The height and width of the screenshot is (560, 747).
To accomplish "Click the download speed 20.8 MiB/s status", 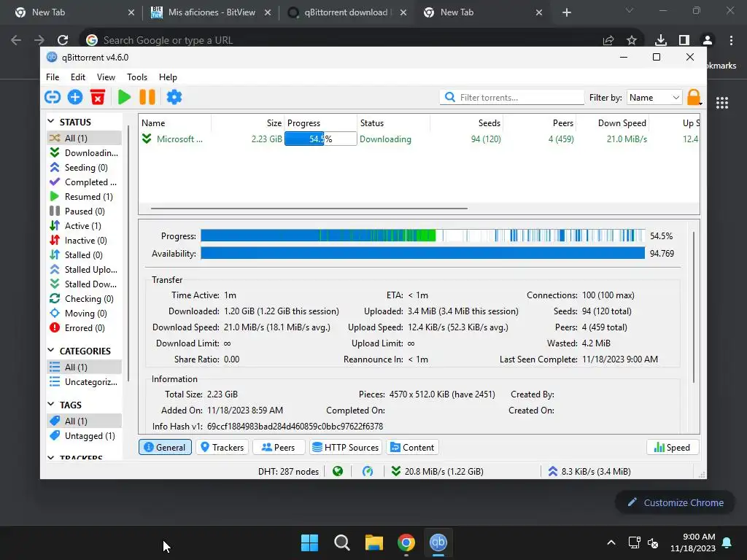I will (x=438, y=472).
